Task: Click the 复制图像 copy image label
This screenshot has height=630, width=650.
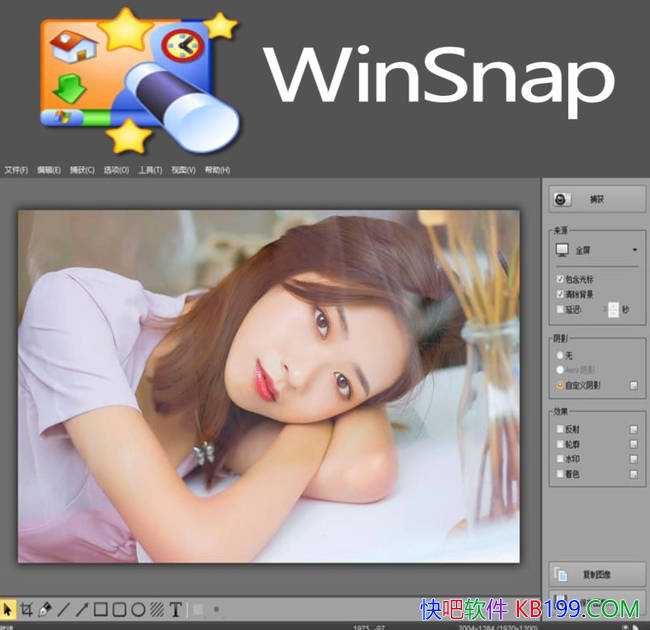Action: coord(597,574)
